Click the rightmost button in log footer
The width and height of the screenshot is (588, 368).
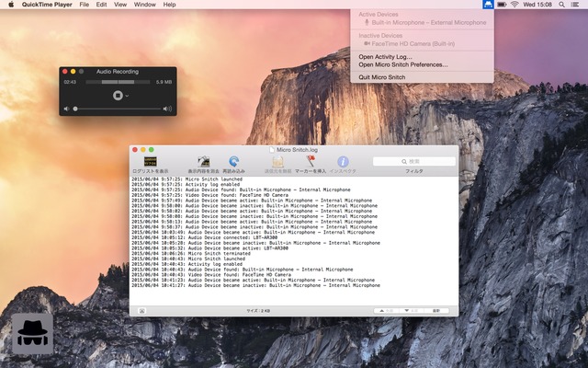click(436, 311)
